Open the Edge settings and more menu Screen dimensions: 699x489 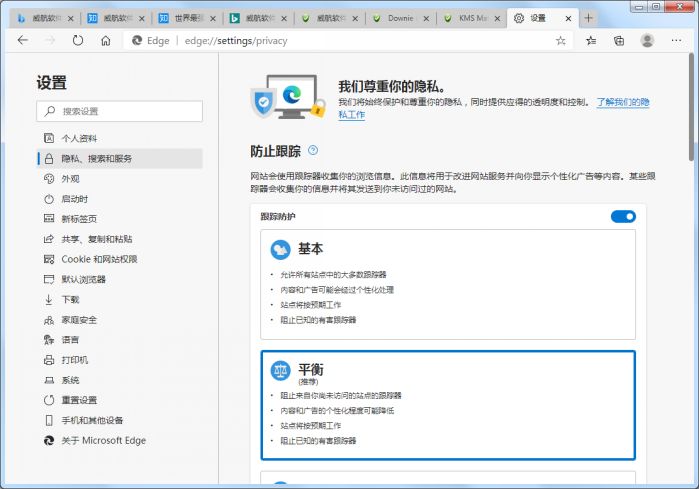coord(677,40)
